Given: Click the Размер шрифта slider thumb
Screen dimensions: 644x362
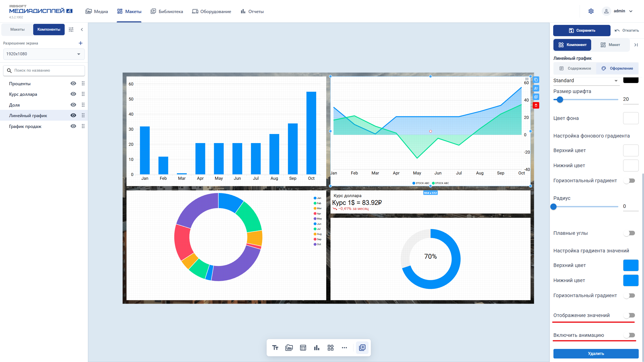Looking at the screenshot, I should pyautogui.click(x=560, y=100).
